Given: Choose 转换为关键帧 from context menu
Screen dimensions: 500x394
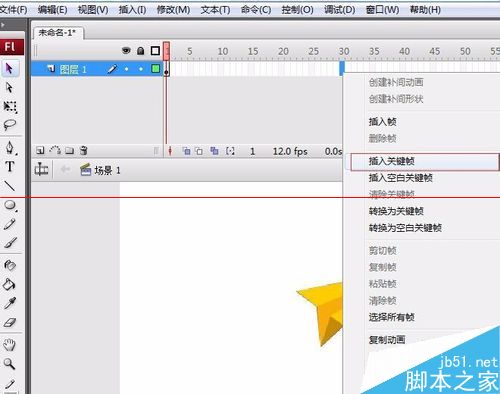Looking at the screenshot, I should pyautogui.click(x=396, y=211).
